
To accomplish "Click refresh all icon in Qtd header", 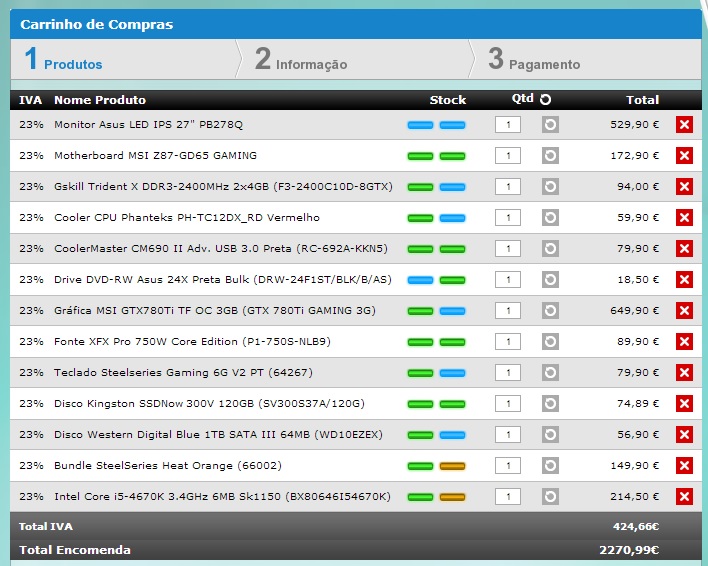I will click(545, 100).
